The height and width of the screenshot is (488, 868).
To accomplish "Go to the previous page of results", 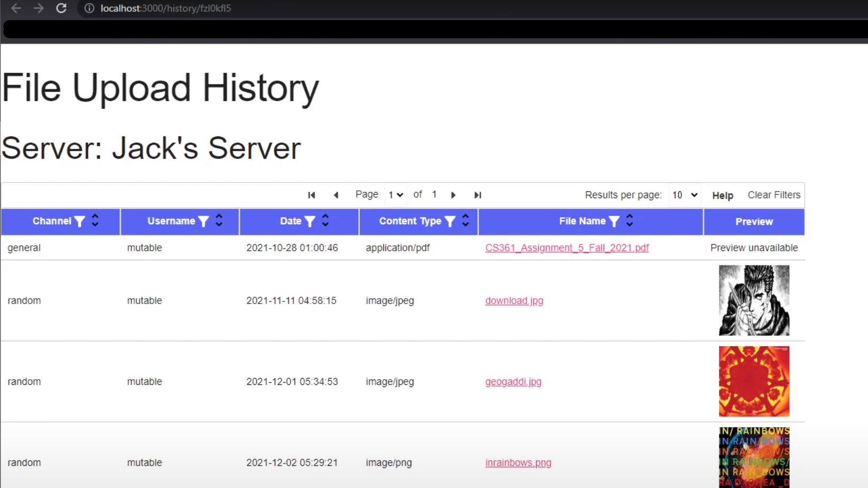I will pos(336,195).
